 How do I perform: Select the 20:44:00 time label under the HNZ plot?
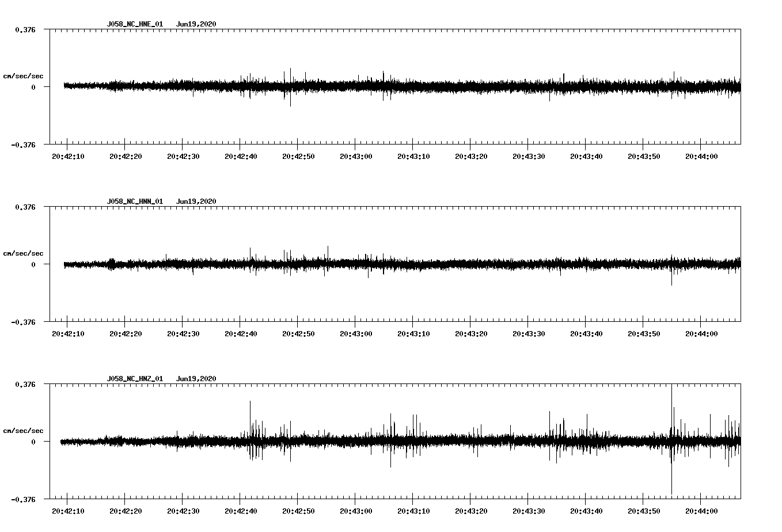pos(701,511)
